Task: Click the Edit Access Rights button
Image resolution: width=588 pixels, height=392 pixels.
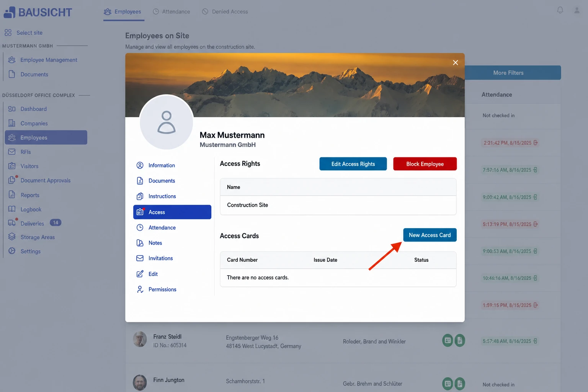Action: point(353,164)
